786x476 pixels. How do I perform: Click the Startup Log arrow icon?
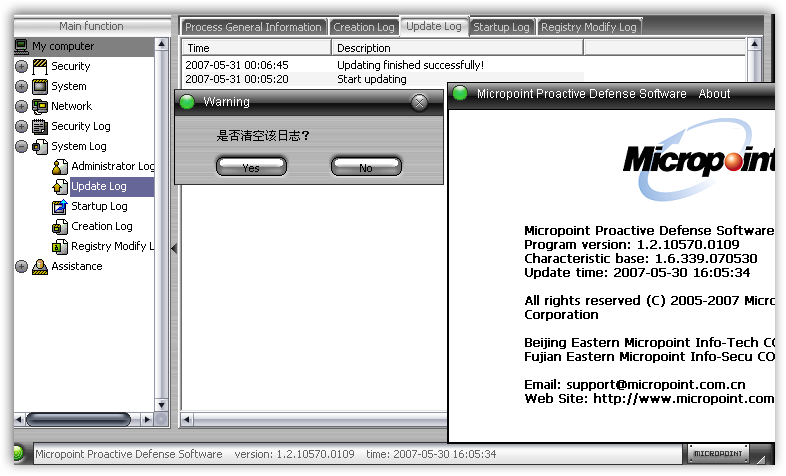60,206
